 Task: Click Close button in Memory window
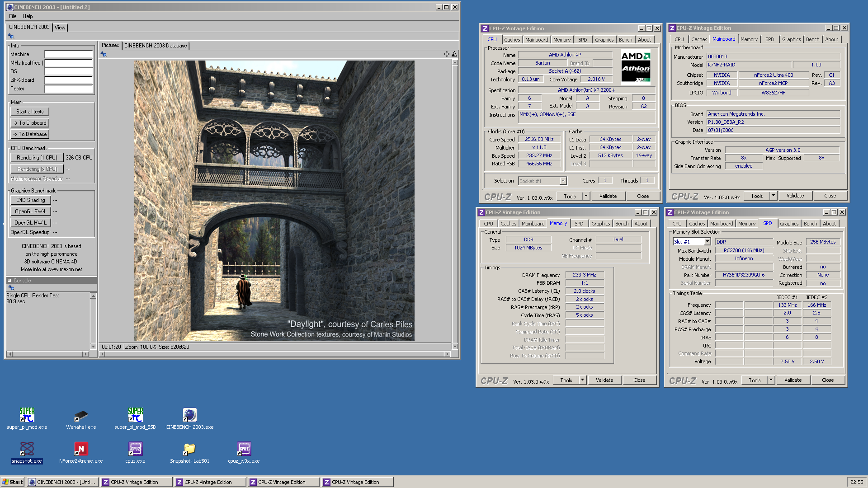point(639,380)
